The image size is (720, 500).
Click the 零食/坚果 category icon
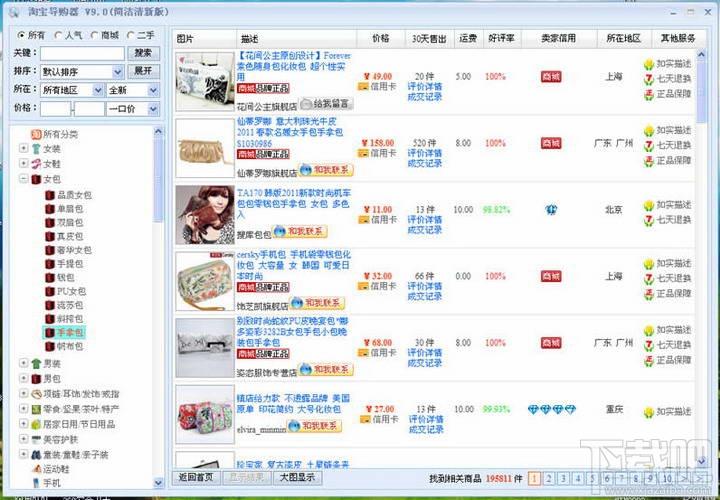(36, 409)
